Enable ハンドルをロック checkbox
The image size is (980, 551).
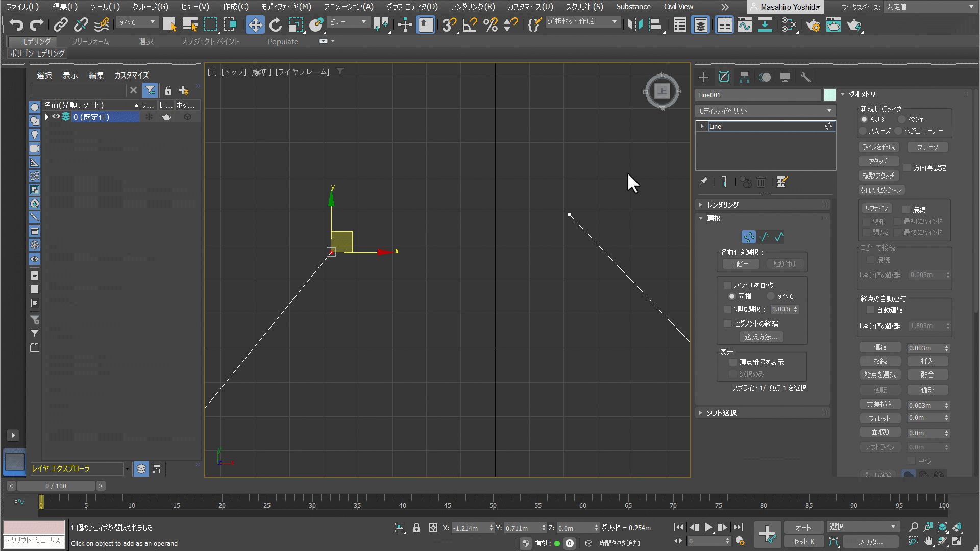[x=728, y=285]
